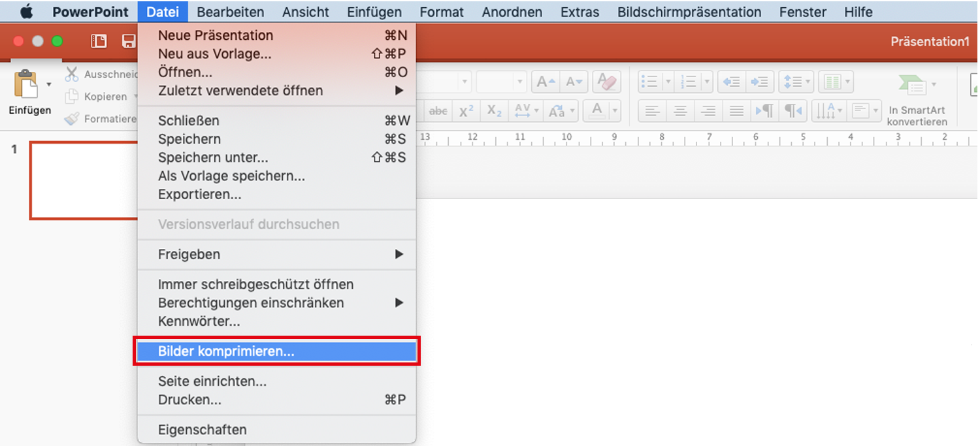The width and height of the screenshot is (980, 448).
Task: Increase font size with large A icon
Action: pos(546,82)
